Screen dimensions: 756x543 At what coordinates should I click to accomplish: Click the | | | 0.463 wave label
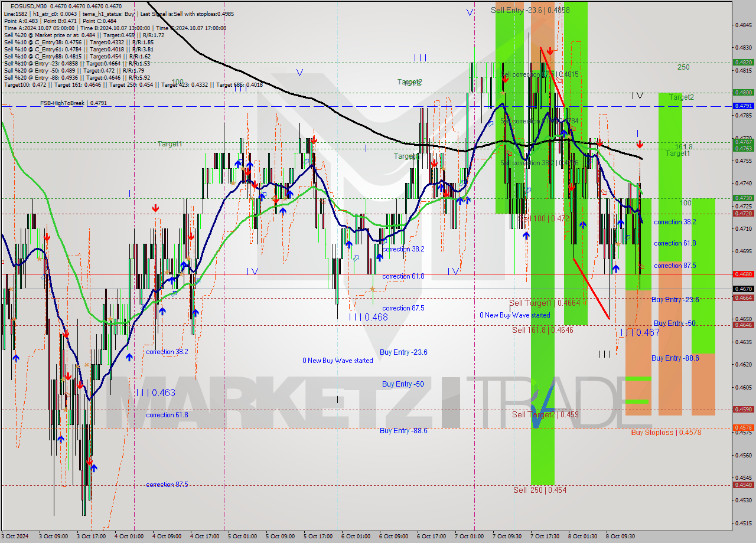point(155,392)
